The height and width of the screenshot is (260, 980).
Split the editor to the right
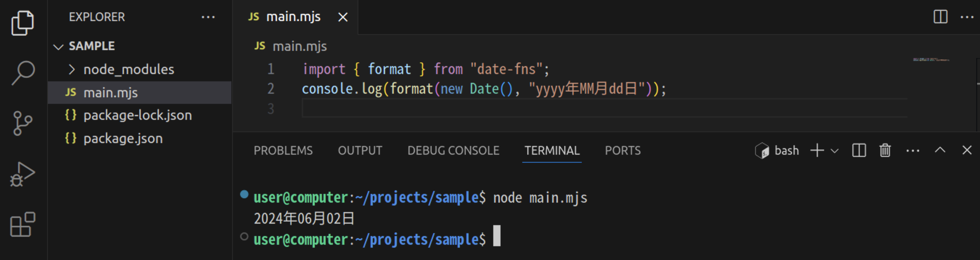(940, 17)
